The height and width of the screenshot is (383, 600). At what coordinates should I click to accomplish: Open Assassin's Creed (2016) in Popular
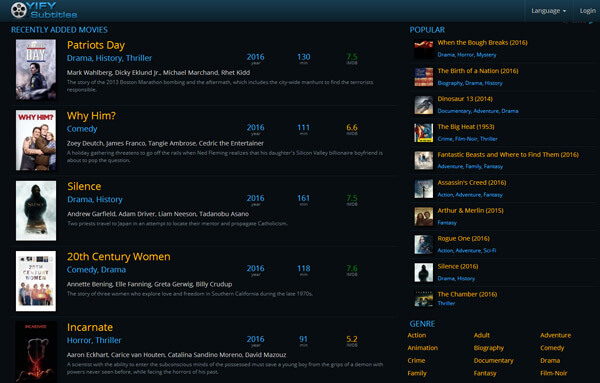(472, 183)
